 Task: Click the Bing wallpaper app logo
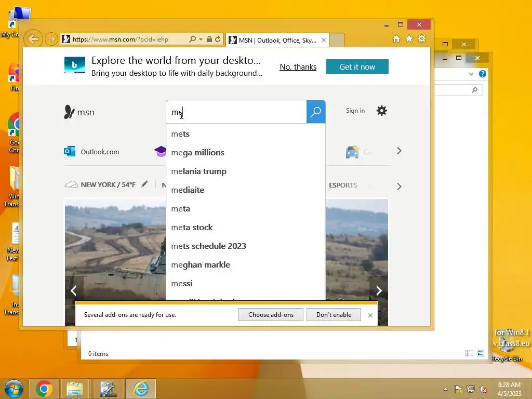(x=75, y=65)
